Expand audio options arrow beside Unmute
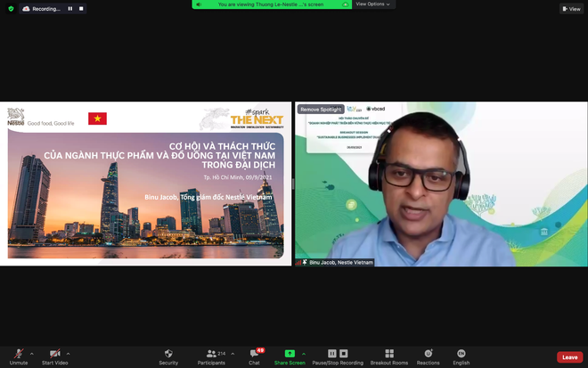 coord(32,354)
